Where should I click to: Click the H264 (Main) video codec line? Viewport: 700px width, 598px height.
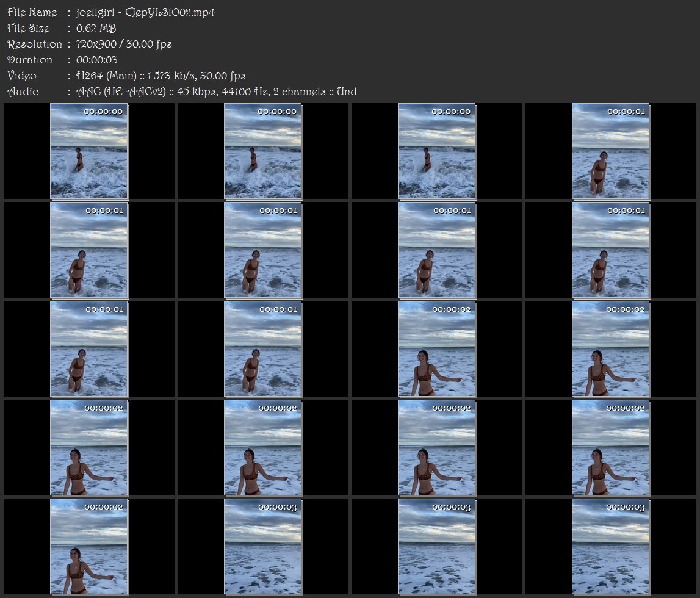(161, 76)
